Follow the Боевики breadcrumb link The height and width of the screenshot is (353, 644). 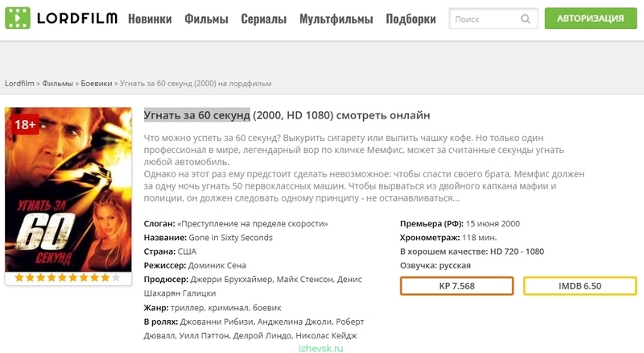97,84
